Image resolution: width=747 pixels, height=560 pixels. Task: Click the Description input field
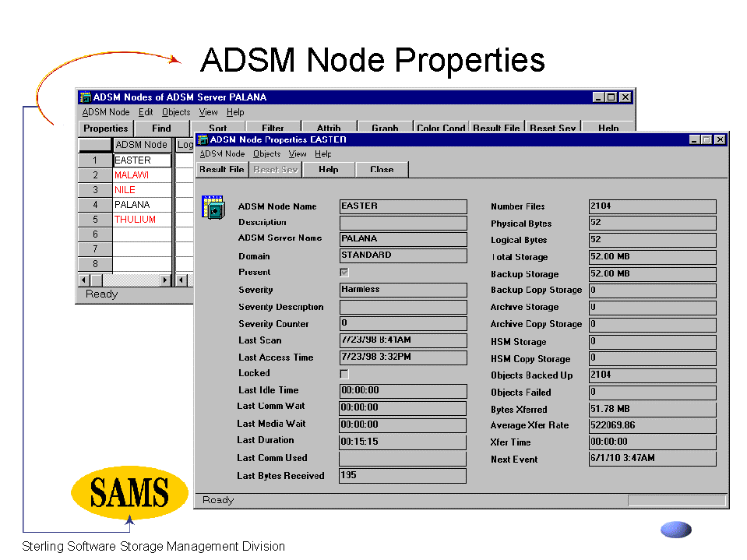click(x=403, y=223)
